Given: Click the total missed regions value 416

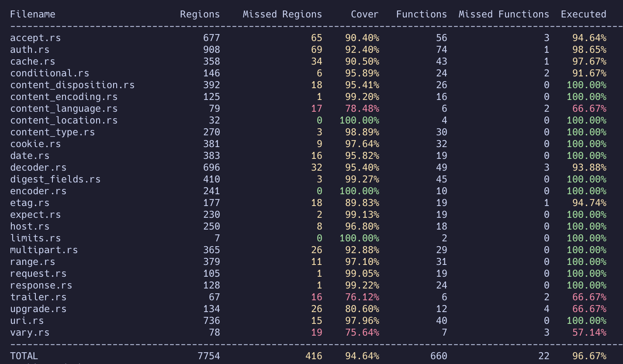Looking at the screenshot, I should [314, 356].
